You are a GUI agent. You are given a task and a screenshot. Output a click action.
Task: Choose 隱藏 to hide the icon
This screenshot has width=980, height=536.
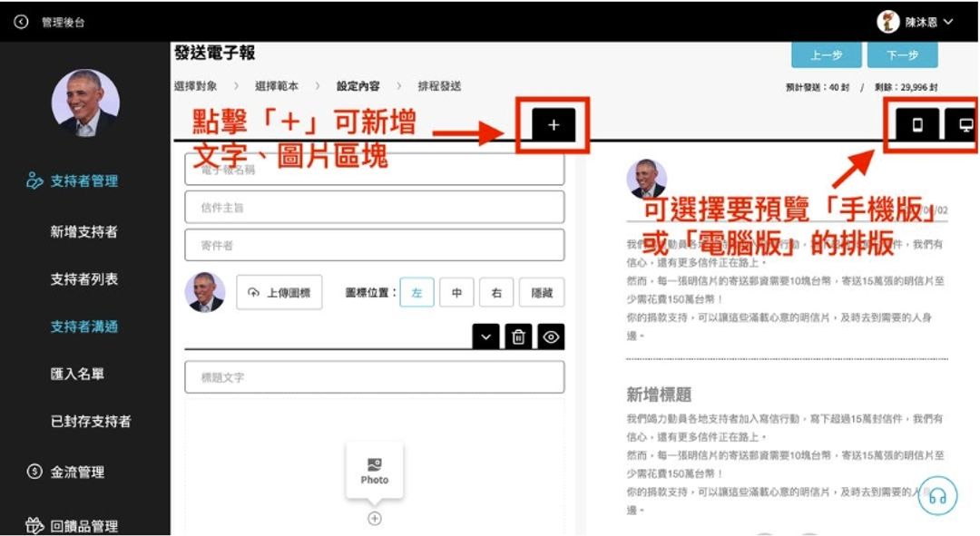542,293
